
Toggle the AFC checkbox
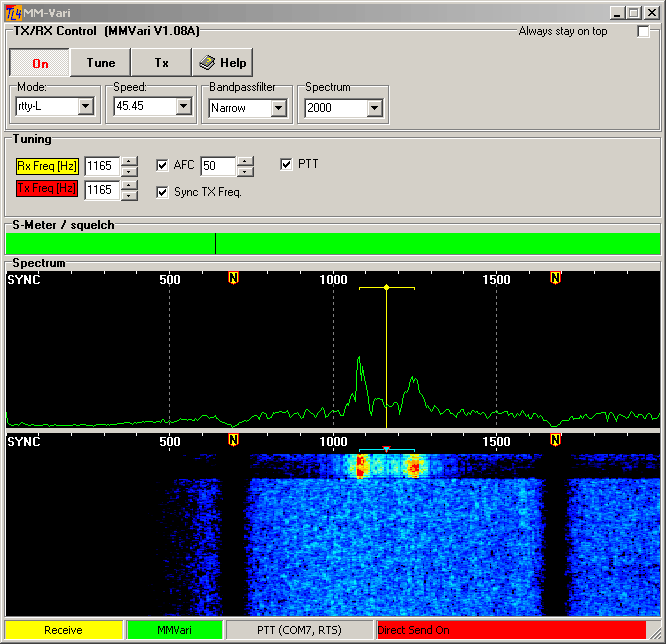pyautogui.click(x=162, y=165)
